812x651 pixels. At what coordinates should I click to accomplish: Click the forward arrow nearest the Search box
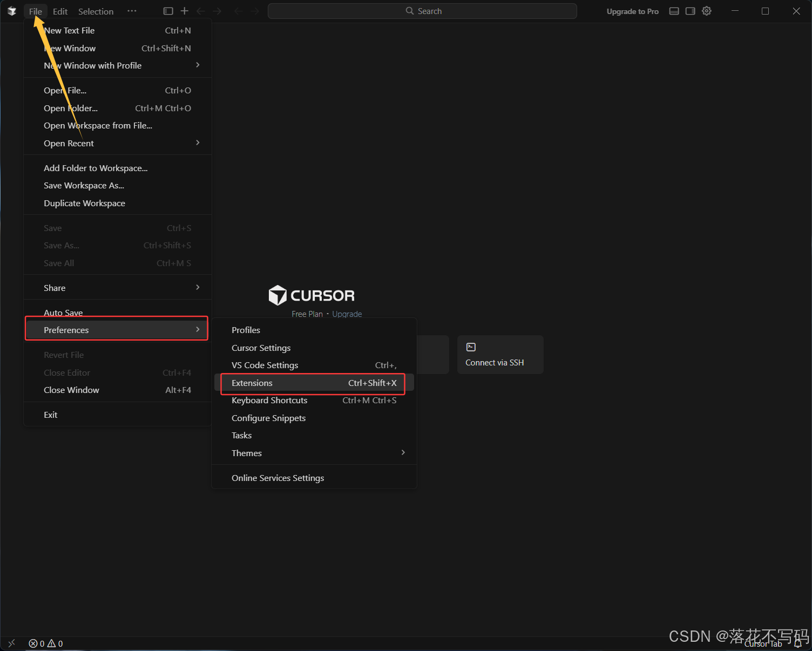[x=254, y=11]
